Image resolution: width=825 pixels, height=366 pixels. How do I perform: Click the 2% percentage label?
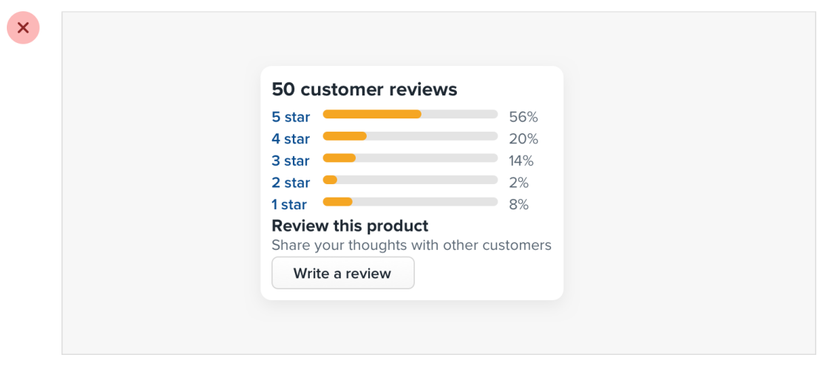click(519, 183)
